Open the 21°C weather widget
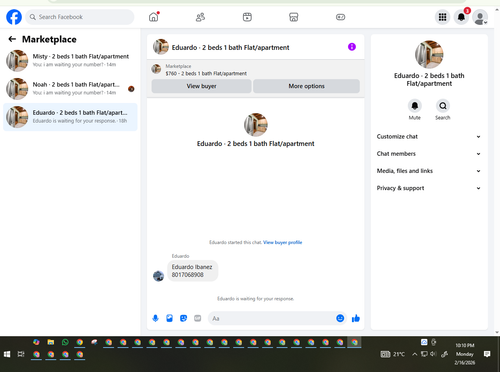The height and width of the screenshot is (372, 500). (x=393, y=354)
